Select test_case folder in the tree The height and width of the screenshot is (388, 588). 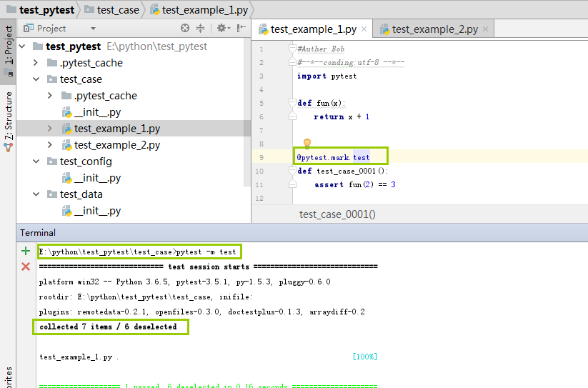pyautogui.click(x=81, y=79)
